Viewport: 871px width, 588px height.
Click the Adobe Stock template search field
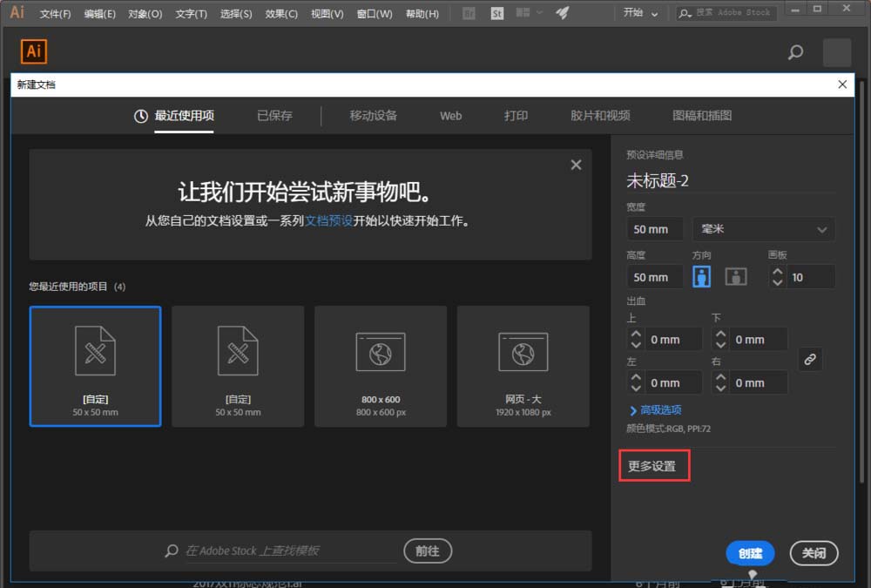[x=291, y=551]
